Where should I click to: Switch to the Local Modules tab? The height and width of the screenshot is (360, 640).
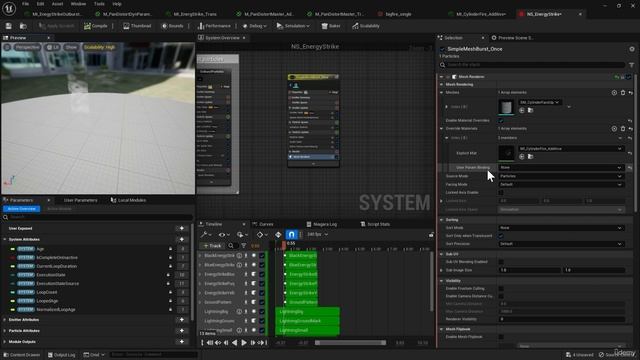(128, 200)
